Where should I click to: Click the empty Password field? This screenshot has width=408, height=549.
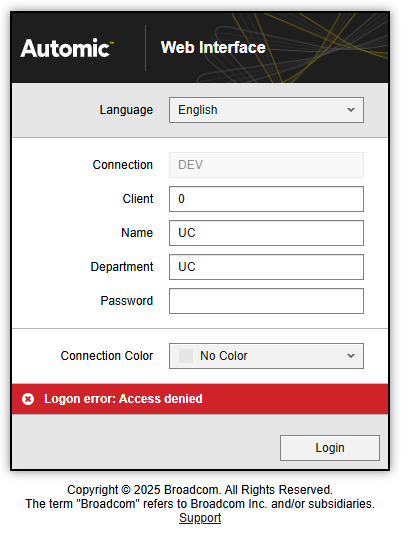pos(266,301)
